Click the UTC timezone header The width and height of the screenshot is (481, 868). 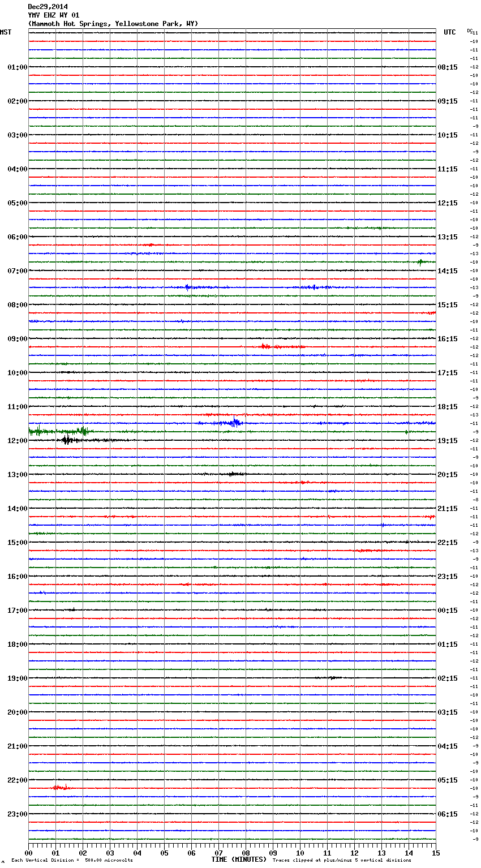[450, 32]
